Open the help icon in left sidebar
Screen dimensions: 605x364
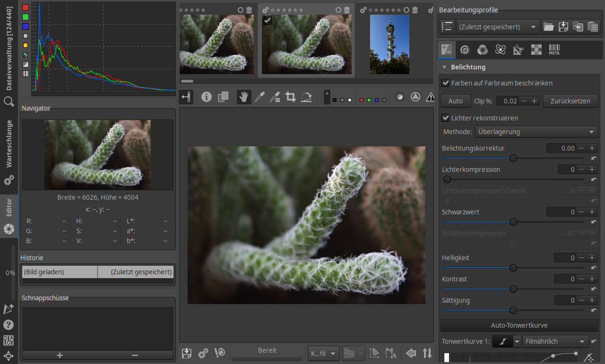pyautogui.click(x=9, y=325)
